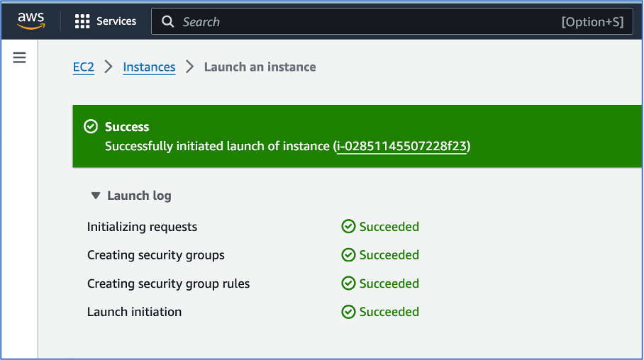This screenshot has height=360, width=644.
Task: Go to EC2 in the breadcrumb
Action: click(x=84, y=67)
